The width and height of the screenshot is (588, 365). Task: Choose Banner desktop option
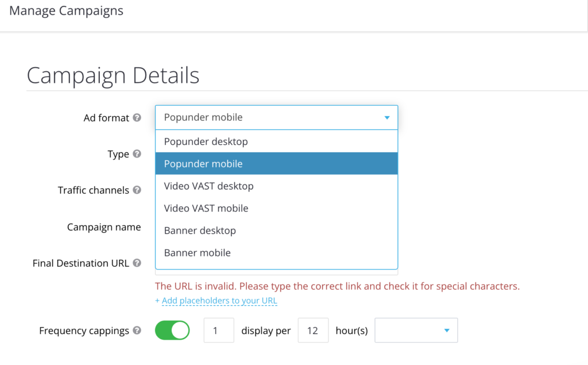click(x=276, y=230)
